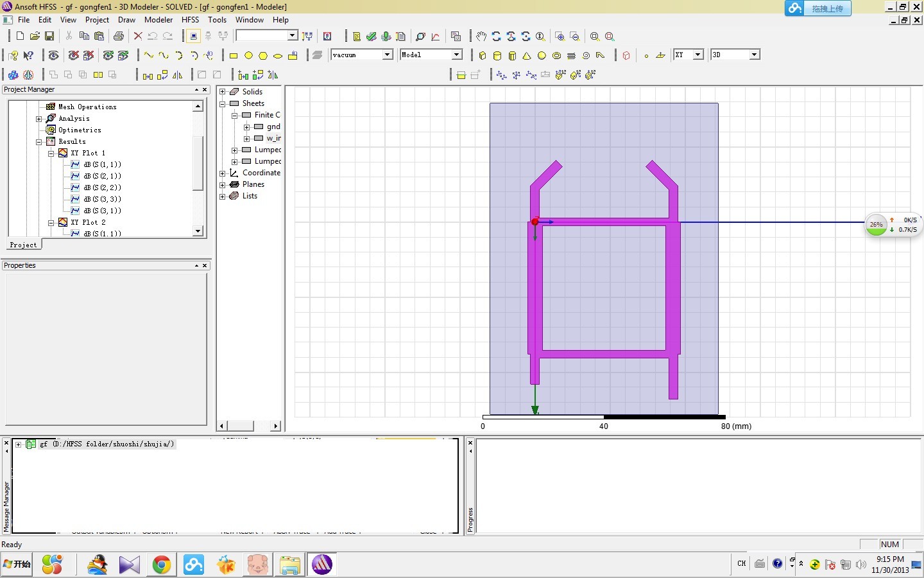Click the New project icon
This screenshot has height=578, width=924.
pos(20,36)
